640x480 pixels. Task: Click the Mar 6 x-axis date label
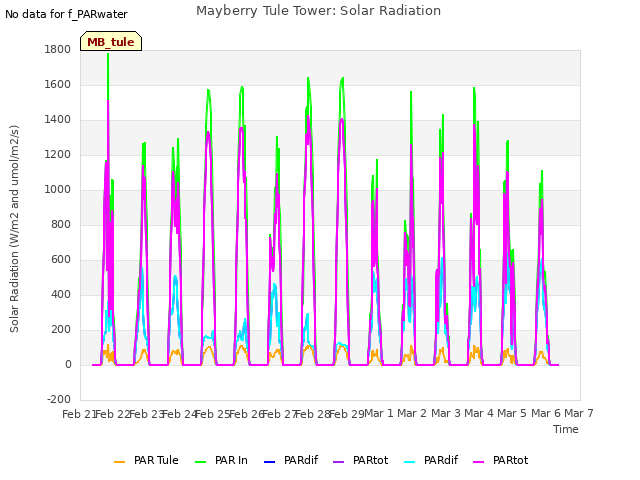[546, 413]
